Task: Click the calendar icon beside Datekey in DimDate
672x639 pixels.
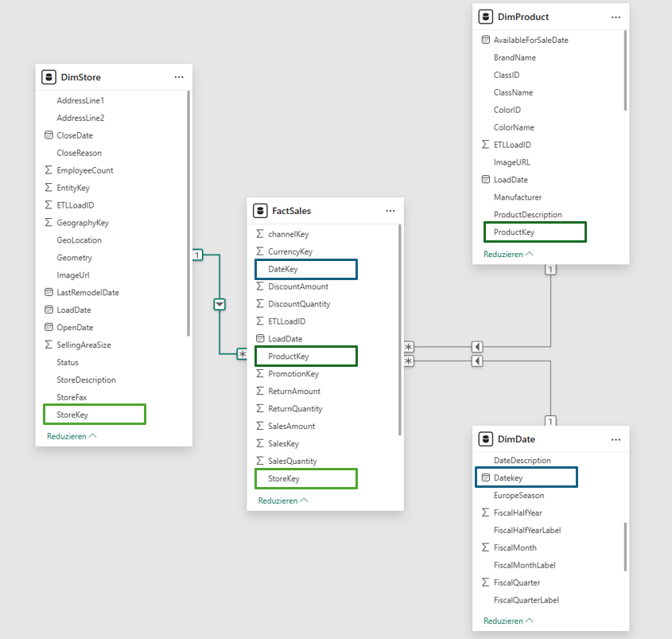Action: [485, 477]
